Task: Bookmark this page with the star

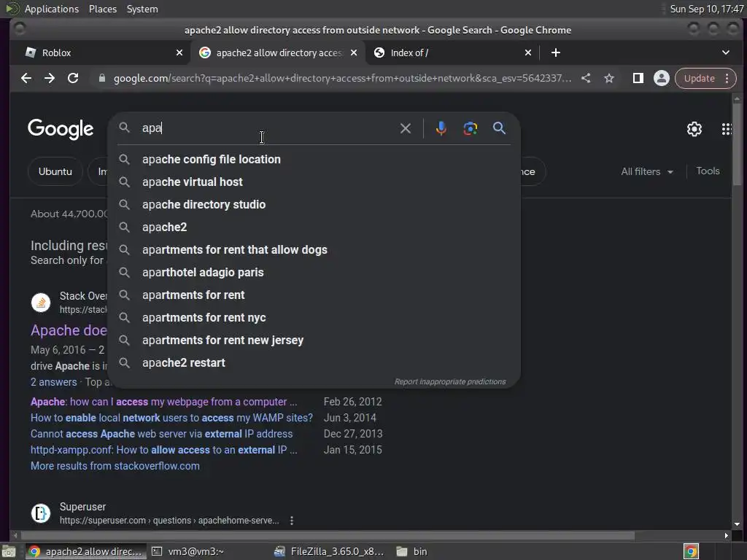Action: [609, 78]
